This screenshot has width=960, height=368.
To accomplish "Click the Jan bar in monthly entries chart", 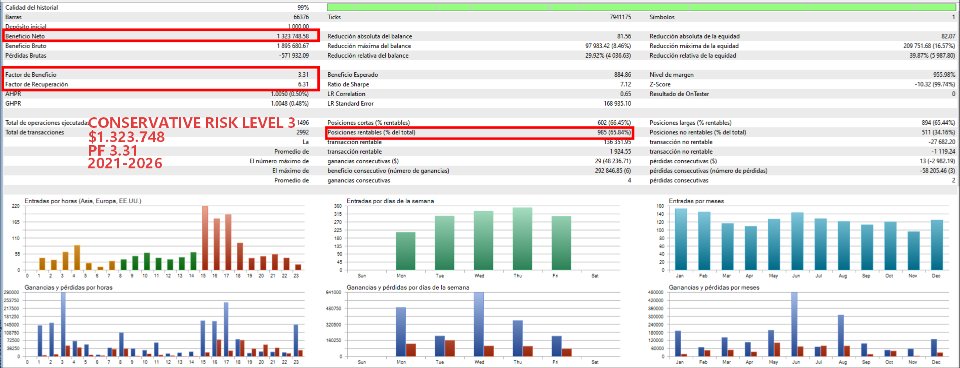I will [x=681, y=239].
